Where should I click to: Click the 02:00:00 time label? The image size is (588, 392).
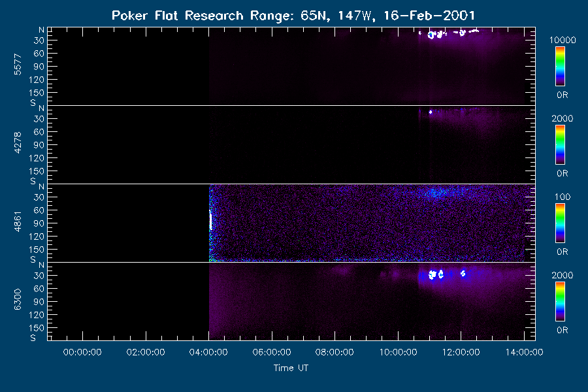pyautogui.click(x=146, y=352)
